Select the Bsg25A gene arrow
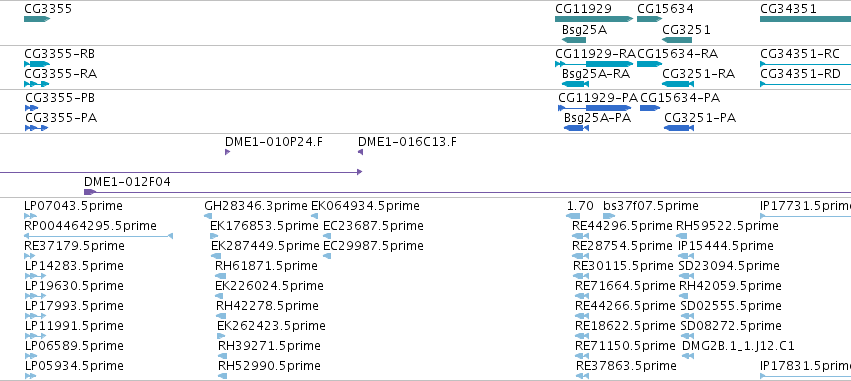 574,40
